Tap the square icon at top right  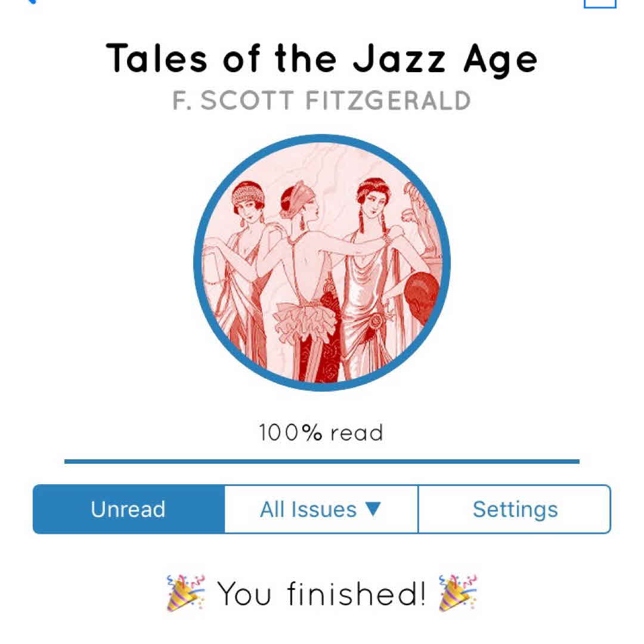pyautogui.click(x=599, y=2)
